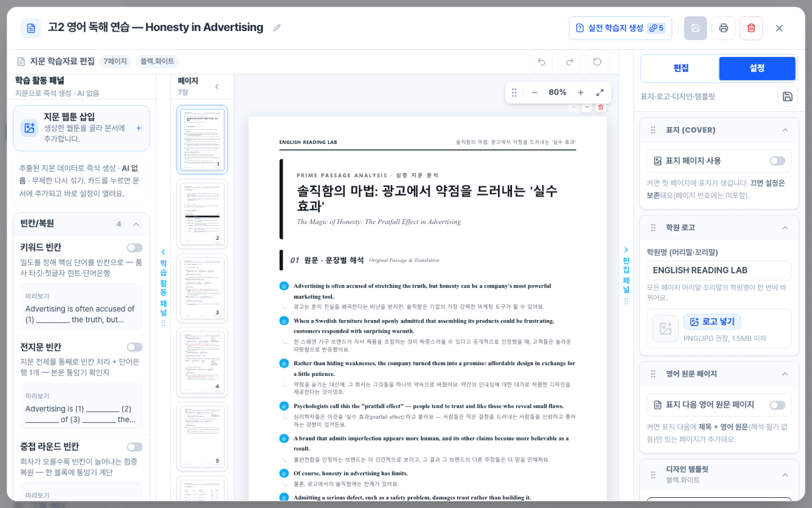812x508 pixels.
Task: Enable 표지 페이지 사용 switch
Action: (x=777, y=161)
